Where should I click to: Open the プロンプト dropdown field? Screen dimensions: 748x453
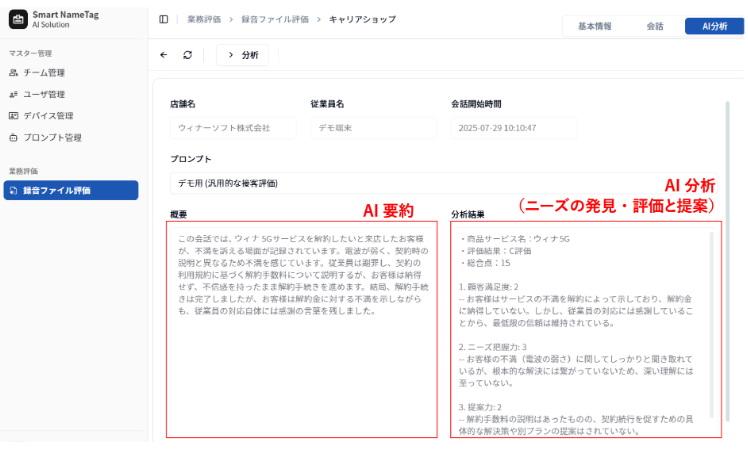pos(443,183)
